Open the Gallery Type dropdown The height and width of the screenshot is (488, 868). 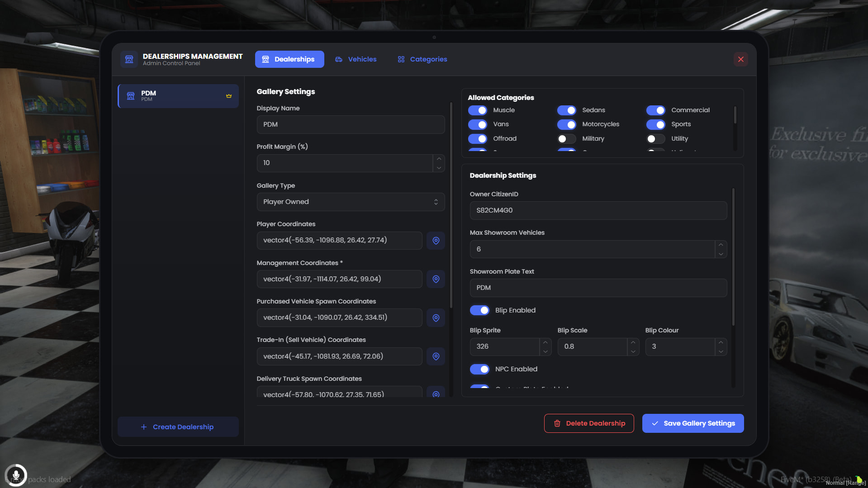click(351, 202)
